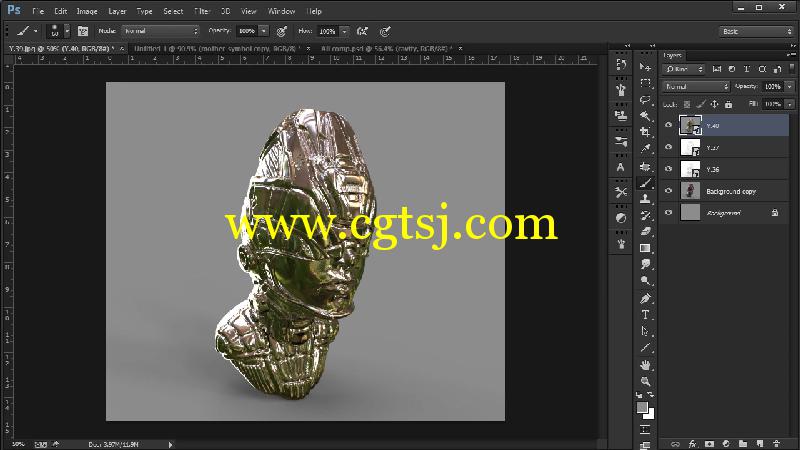Open tool preset picker arrow
This screenshot has width=800, height=450.
click(36, 31)
